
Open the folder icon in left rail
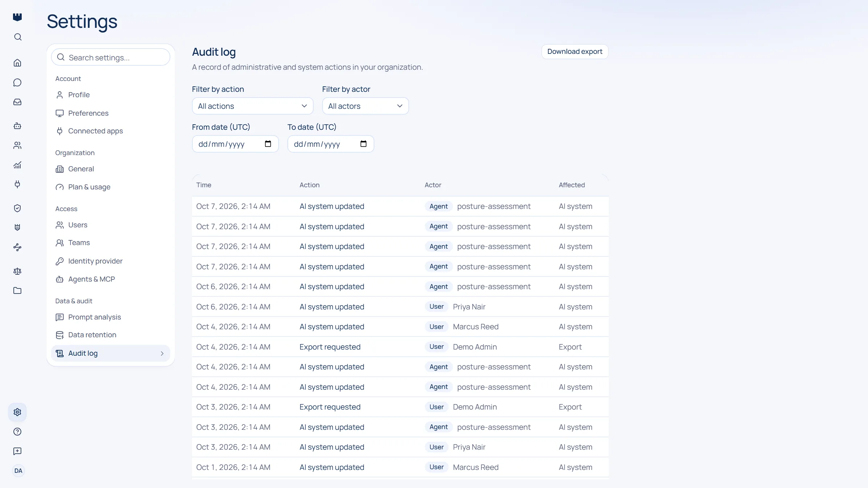tap(17, 291)
